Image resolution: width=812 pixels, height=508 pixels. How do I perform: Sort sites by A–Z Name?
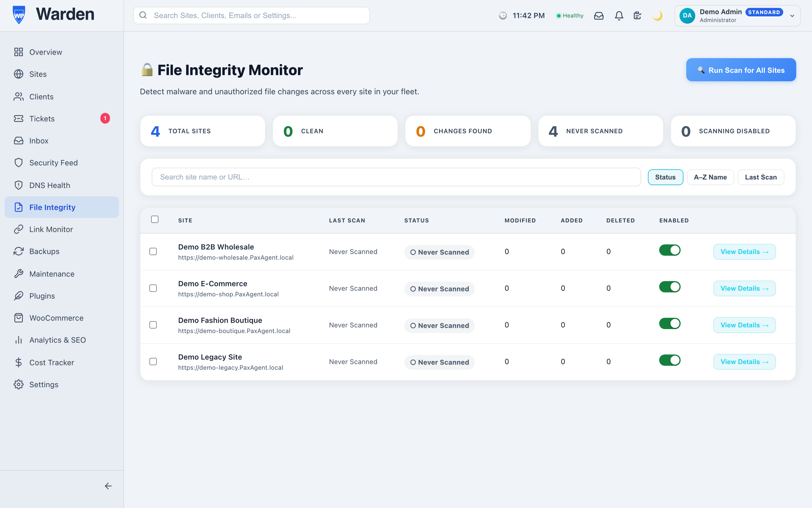[710, 177]
